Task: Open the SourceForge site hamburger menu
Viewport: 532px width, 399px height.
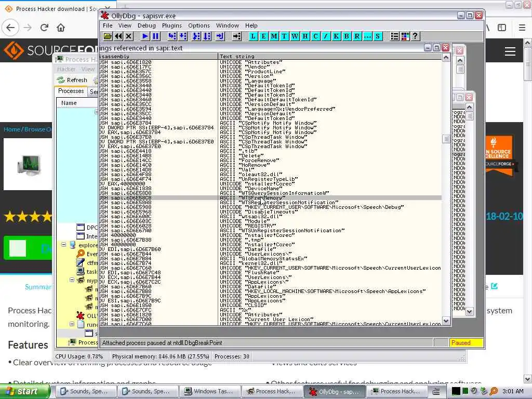Action: 510,51
